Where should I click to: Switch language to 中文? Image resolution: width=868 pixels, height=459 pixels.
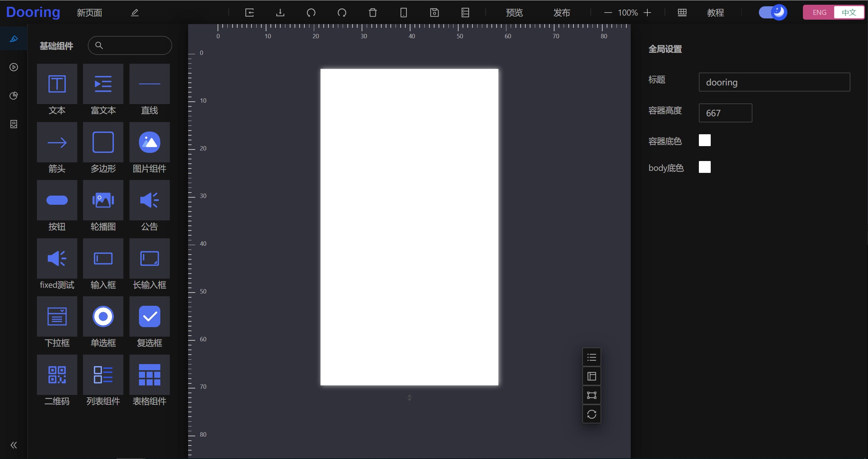[x=849, y=13]
